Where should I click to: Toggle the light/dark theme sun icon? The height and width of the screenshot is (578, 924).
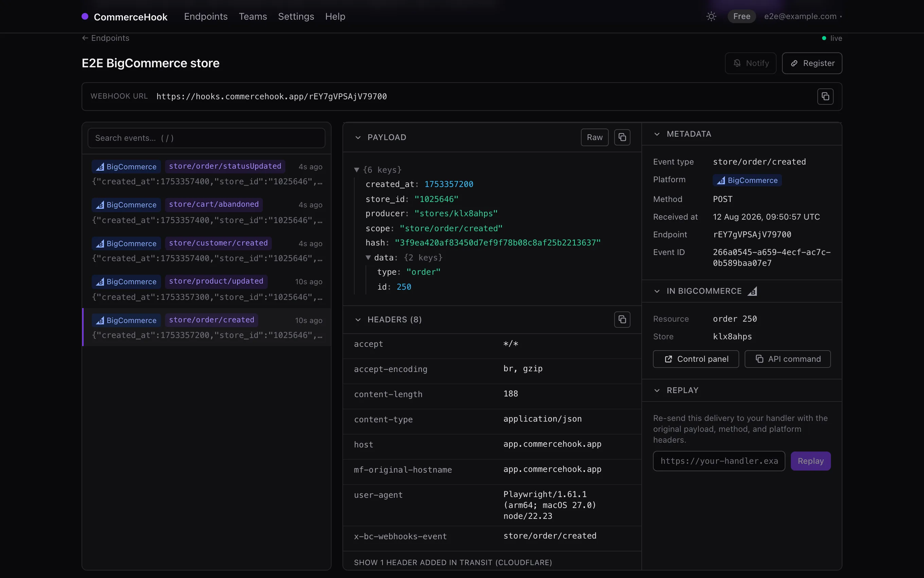711,16
